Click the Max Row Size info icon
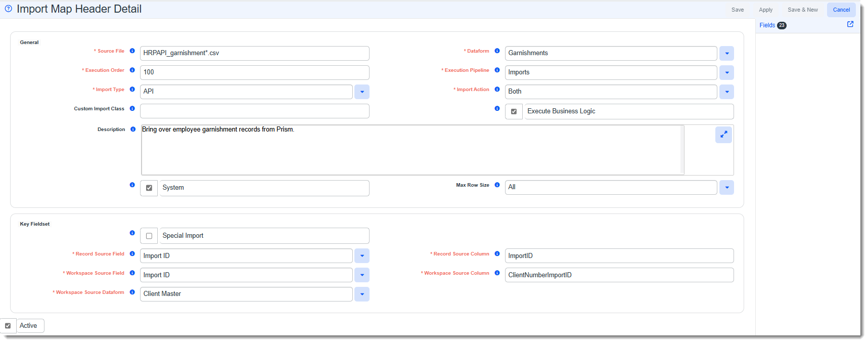 497,185
